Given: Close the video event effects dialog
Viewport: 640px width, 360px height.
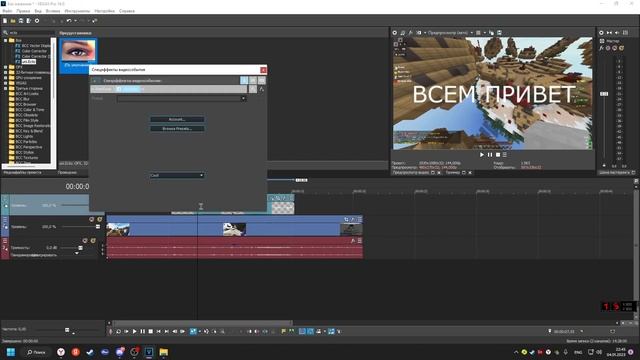Looking at the screenshot, I should [263, 70].
